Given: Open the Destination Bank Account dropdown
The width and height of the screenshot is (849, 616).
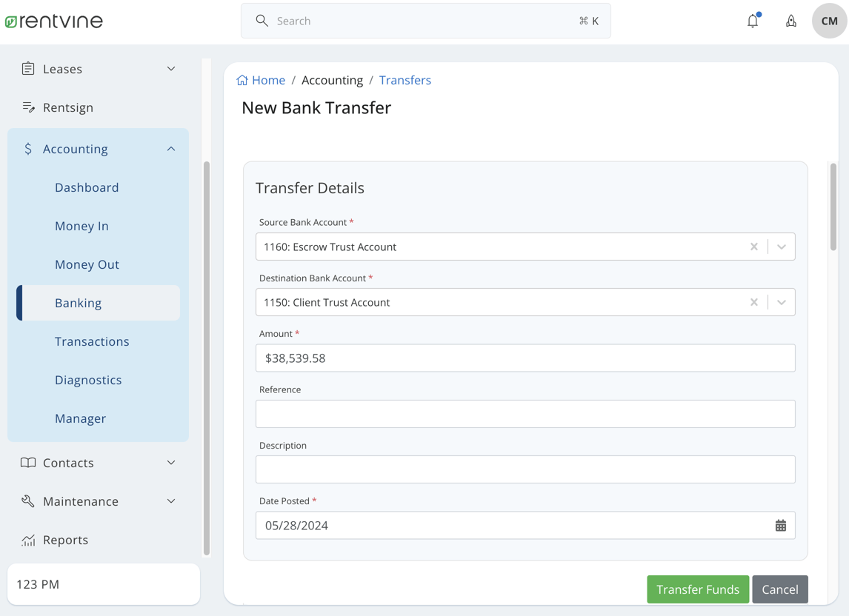Looking at the screenshot, I should 781,302.
